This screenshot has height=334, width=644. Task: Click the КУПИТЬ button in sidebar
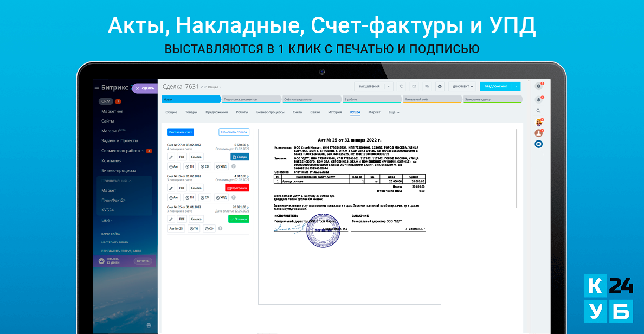[143, 261]
